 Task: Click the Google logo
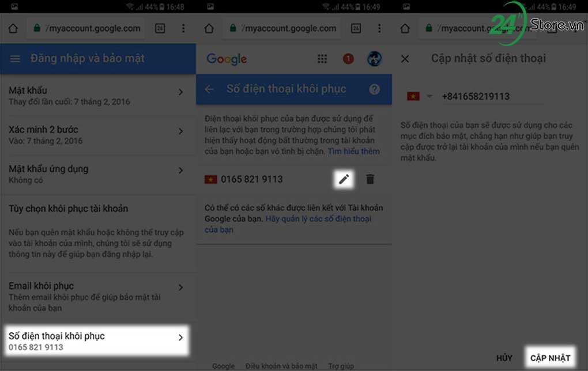pyautogui.click(x=227, y=59)
